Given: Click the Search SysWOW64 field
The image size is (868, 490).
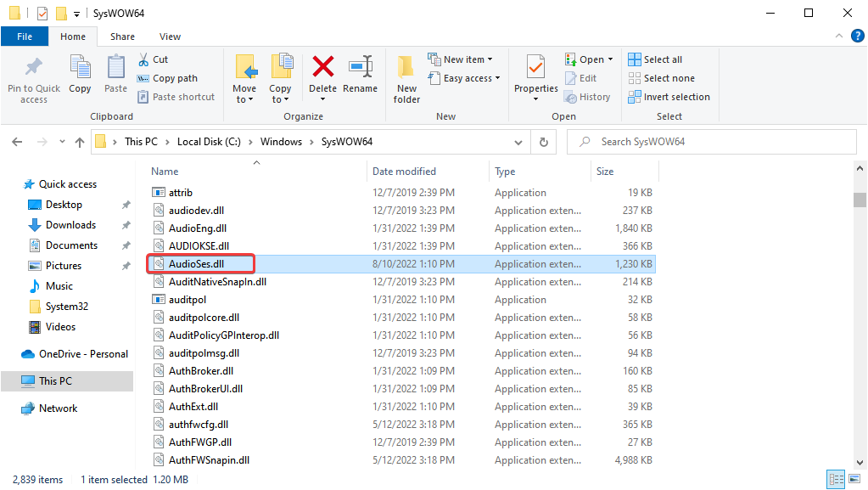Looking at the screenshot, I should [x=712, y=142].
